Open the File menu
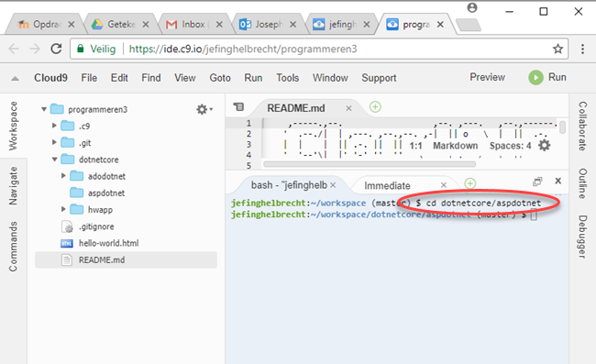This screenshot has height=364, width=596. click(89, 78)
